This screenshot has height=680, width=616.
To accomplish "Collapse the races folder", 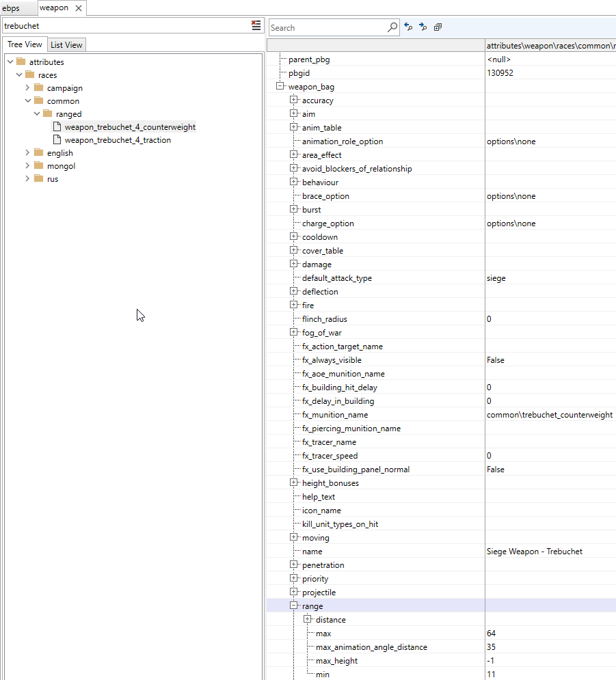I will tap(19, 74).
